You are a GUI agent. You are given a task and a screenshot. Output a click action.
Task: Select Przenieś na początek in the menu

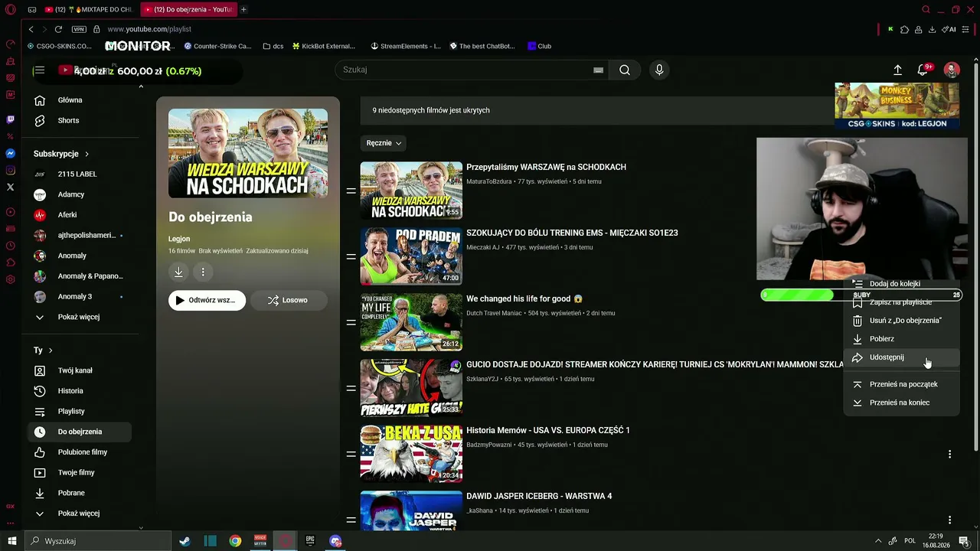(x=901, y=384)
